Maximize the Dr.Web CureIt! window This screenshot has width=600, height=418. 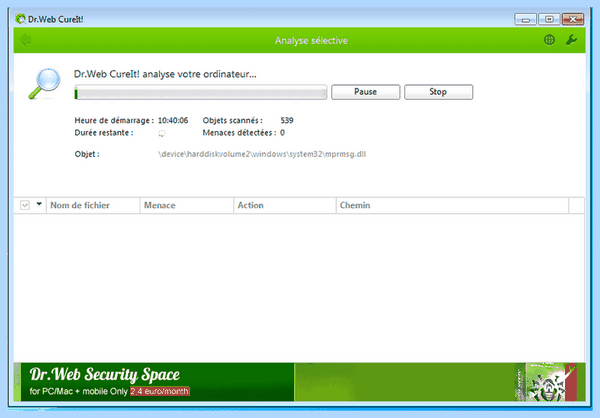pyautogui.click(x=549, y=19)
